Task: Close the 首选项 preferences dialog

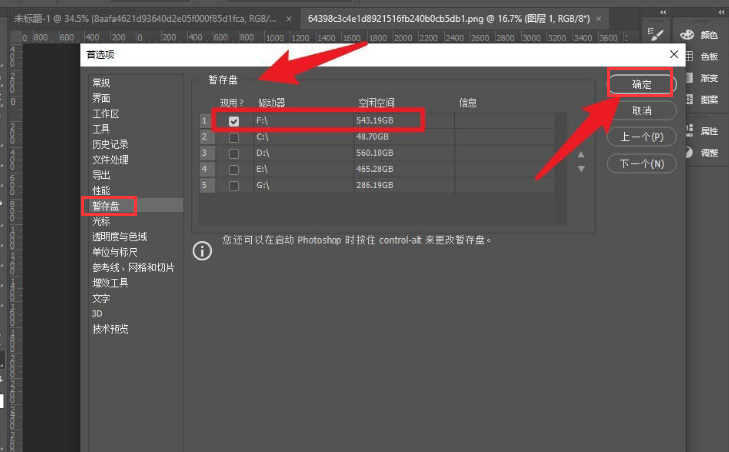Action: click(x=674, y=54)
